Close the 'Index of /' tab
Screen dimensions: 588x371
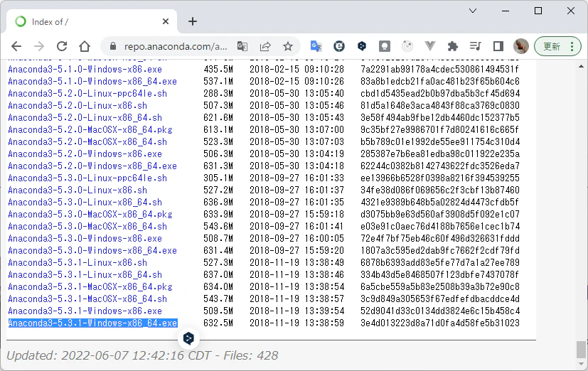[166, 22]
